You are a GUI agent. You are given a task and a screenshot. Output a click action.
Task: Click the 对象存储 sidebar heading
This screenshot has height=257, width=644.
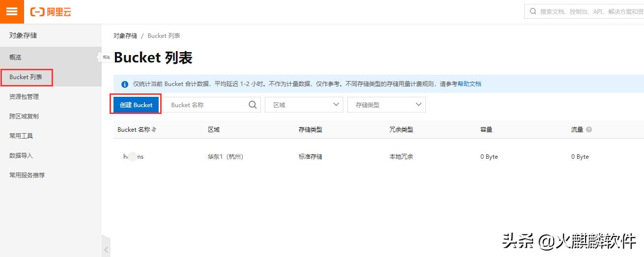(23, 35)
